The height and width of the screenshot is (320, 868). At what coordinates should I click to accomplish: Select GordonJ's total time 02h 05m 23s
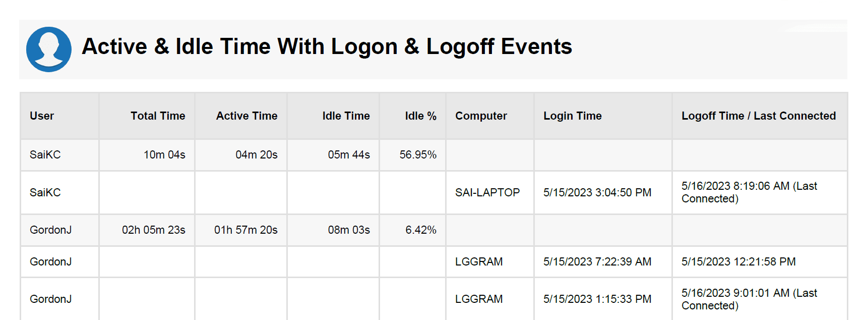click(x=153, y=230)
